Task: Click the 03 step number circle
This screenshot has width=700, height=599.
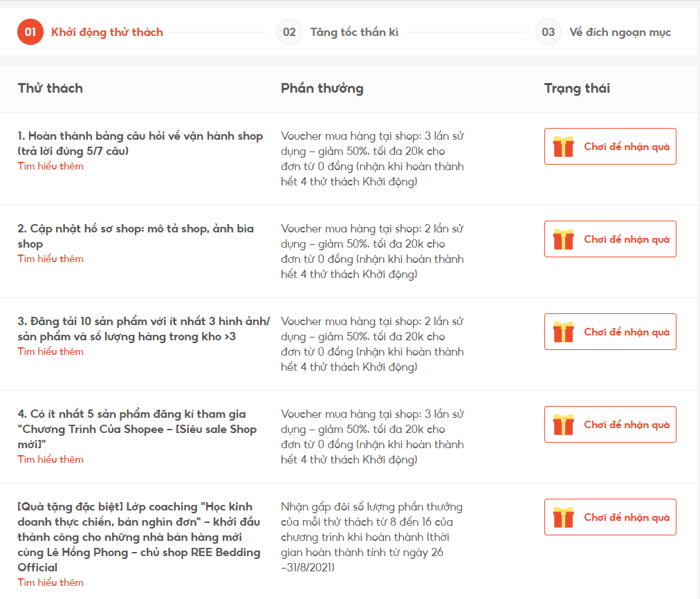Action: tap(548, 32)
